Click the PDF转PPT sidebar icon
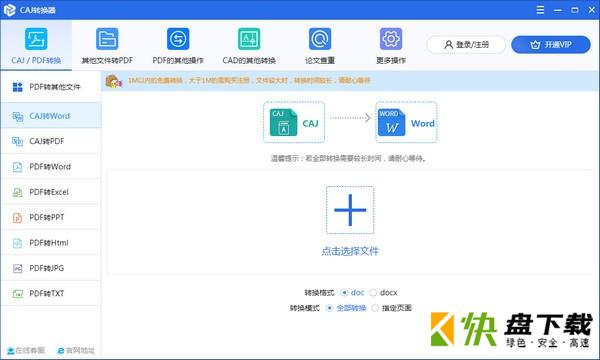This screenshot has width=600, height=360. [18, 217]
